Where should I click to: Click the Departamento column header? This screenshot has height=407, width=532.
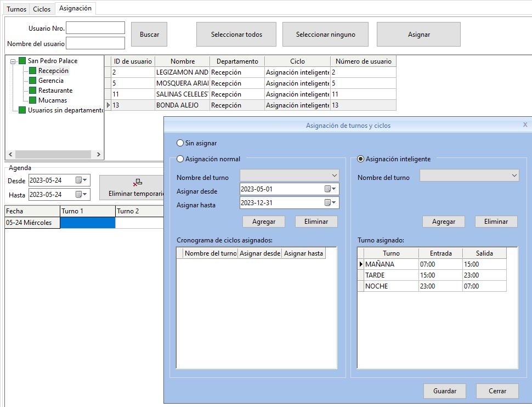237,61
